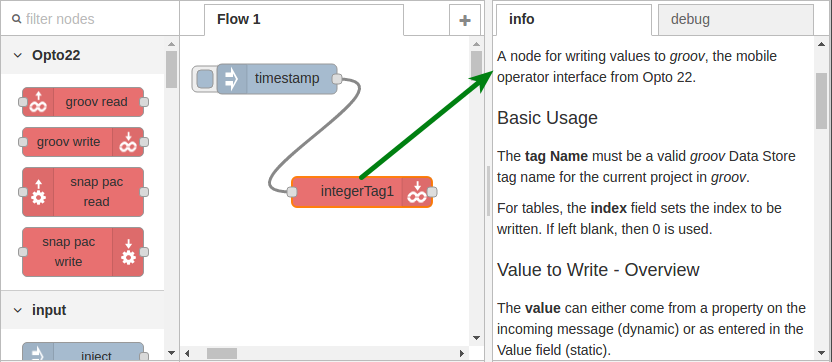Click the sidebar resize handle
Viewport: 832px width, 362px height.
(x=489, y=191)
